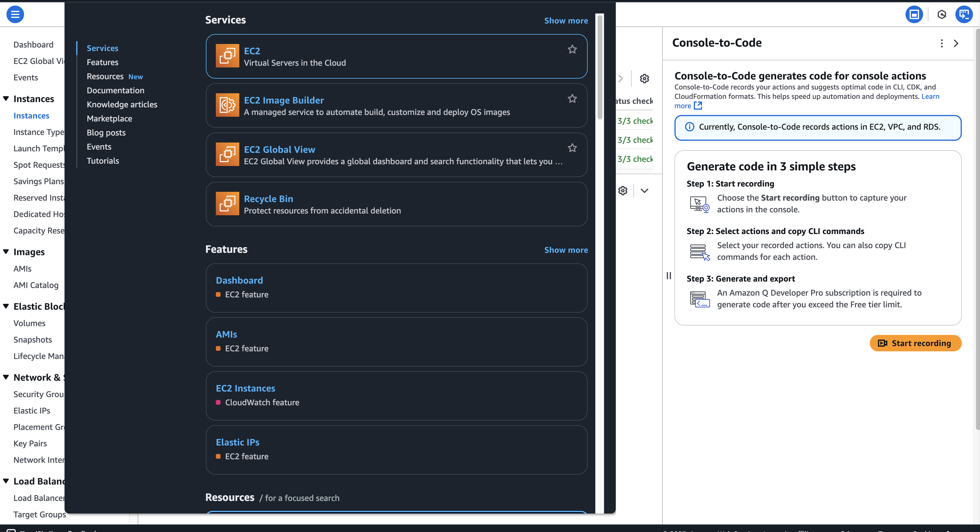980x532 pixels.
Task: Open EC2 Global View service link
Action: pyautogui.click(x=279, y=150)
